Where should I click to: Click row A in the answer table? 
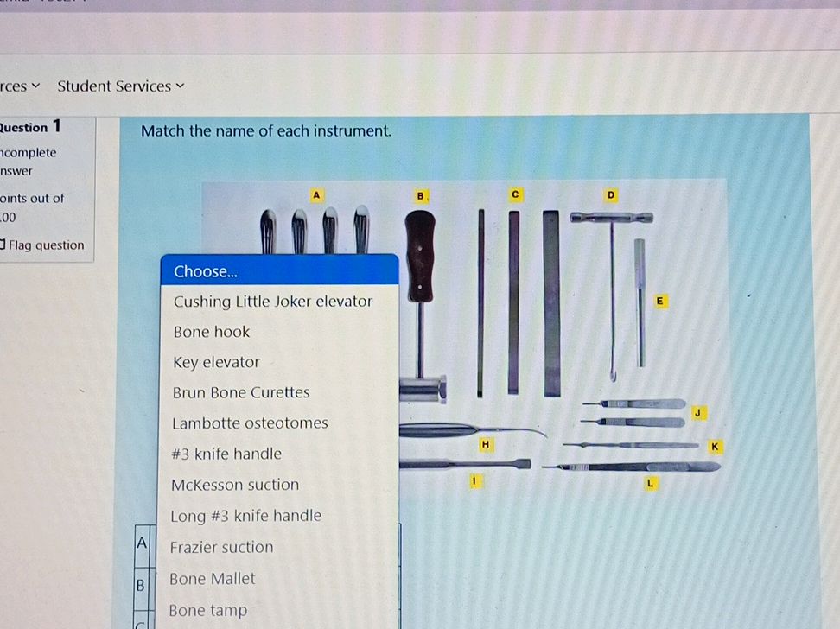click(143, 543)
